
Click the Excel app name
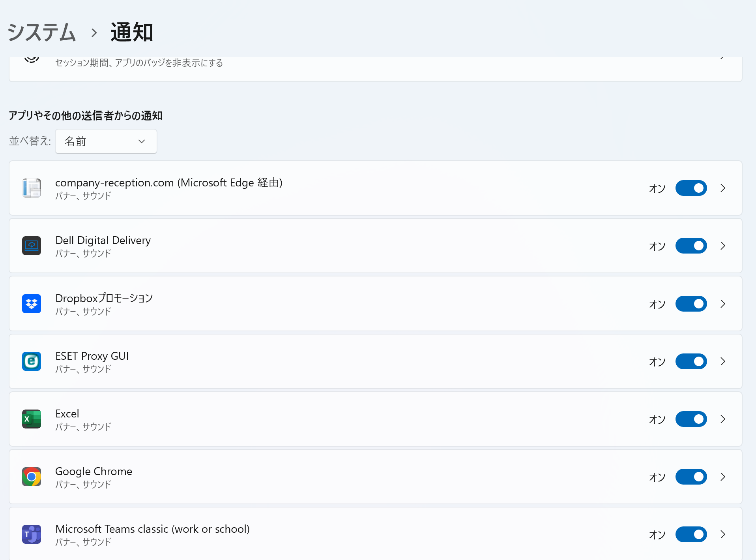point(67,413)
